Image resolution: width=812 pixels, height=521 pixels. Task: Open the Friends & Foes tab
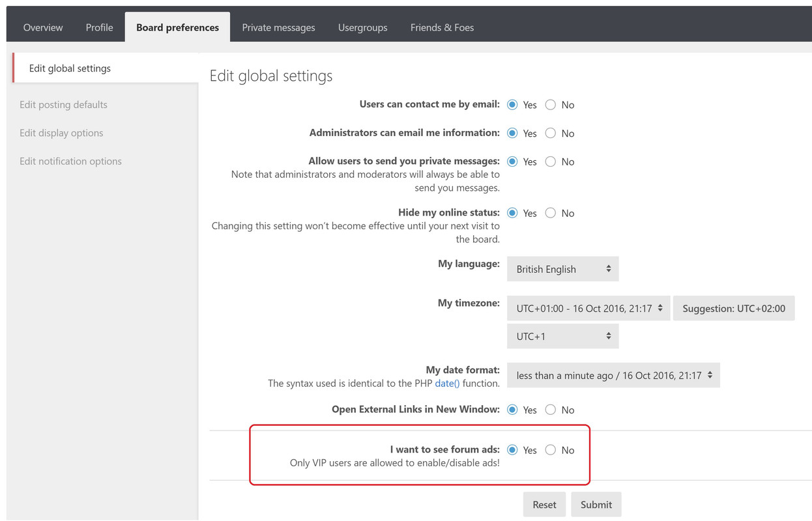[x=442, y=27]
